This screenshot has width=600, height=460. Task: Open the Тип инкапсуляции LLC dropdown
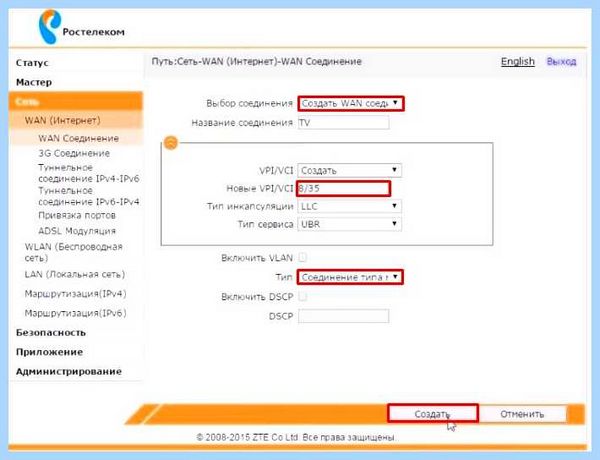pos(350,206)
